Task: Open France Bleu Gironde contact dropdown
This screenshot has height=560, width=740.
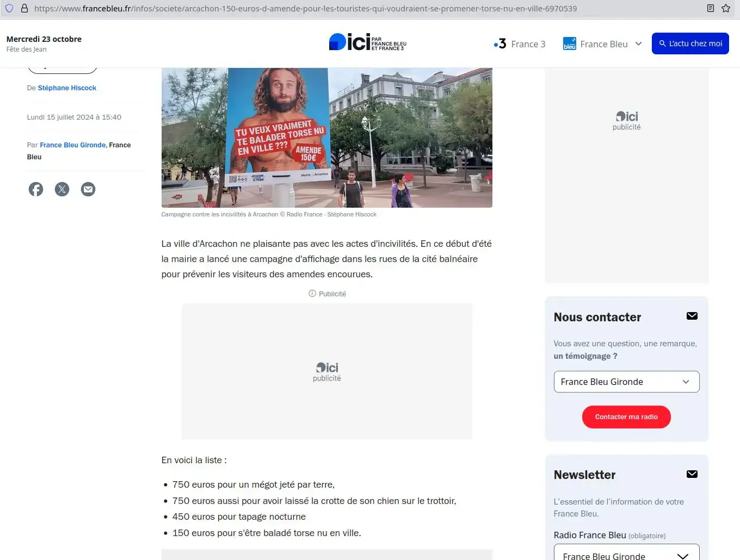Action: point(626,382)
